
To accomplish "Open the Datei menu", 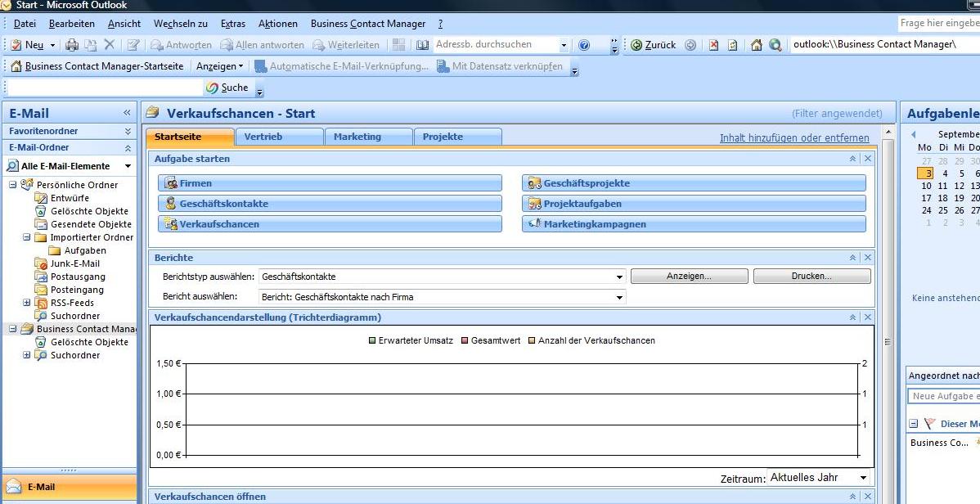I will coord(25,24).
